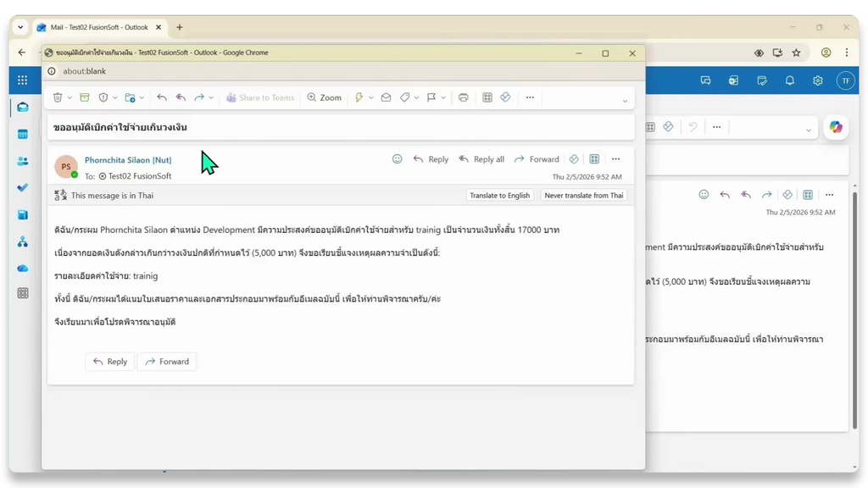868x488 pixels.
Task: Expand the Report options dropdown arrow
Action: point(115,98)
